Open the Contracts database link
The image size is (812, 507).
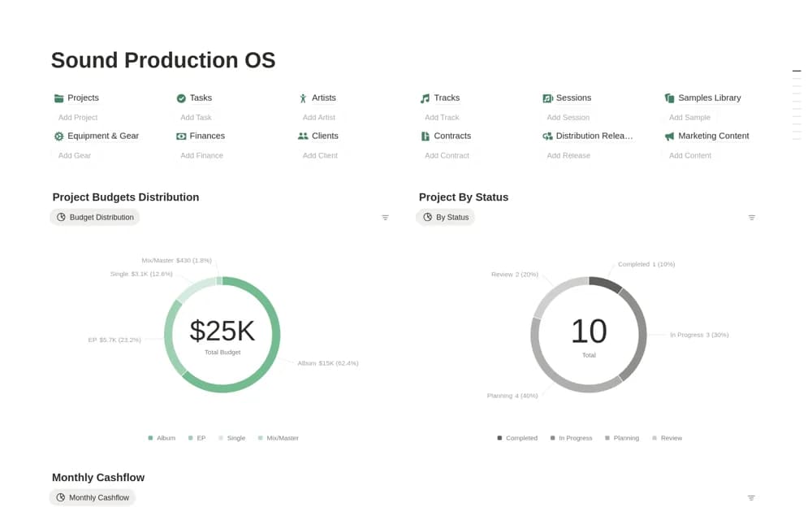pyautogui.click(x=452, y=136)
